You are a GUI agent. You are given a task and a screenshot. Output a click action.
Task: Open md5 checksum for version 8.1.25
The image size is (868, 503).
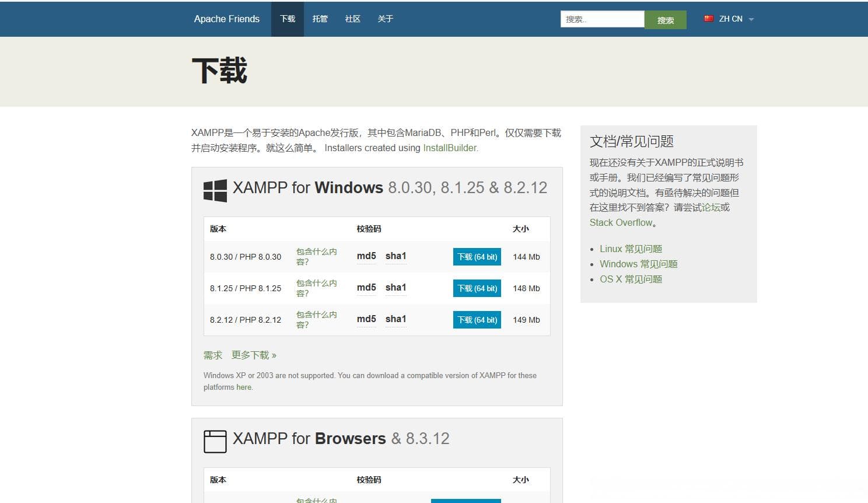pyautogui.click(x=366, y=288)
